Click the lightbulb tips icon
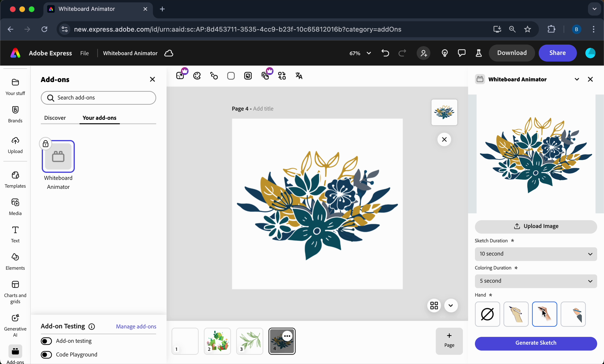Viewport: 604px width, 364px height. pyautogui.click(x=445, y=53)
